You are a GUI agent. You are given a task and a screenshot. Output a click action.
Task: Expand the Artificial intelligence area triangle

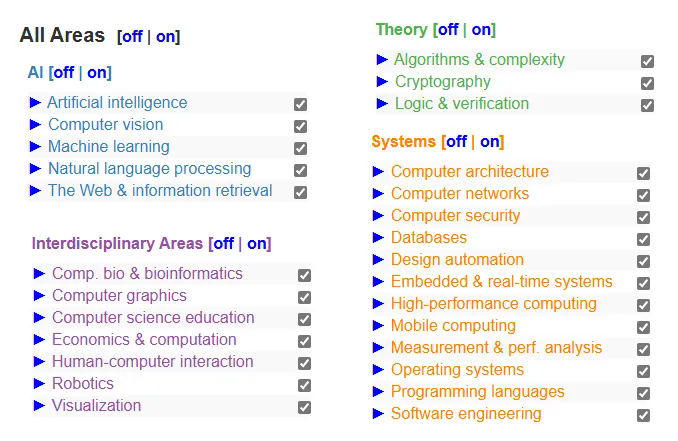point(36,102)
